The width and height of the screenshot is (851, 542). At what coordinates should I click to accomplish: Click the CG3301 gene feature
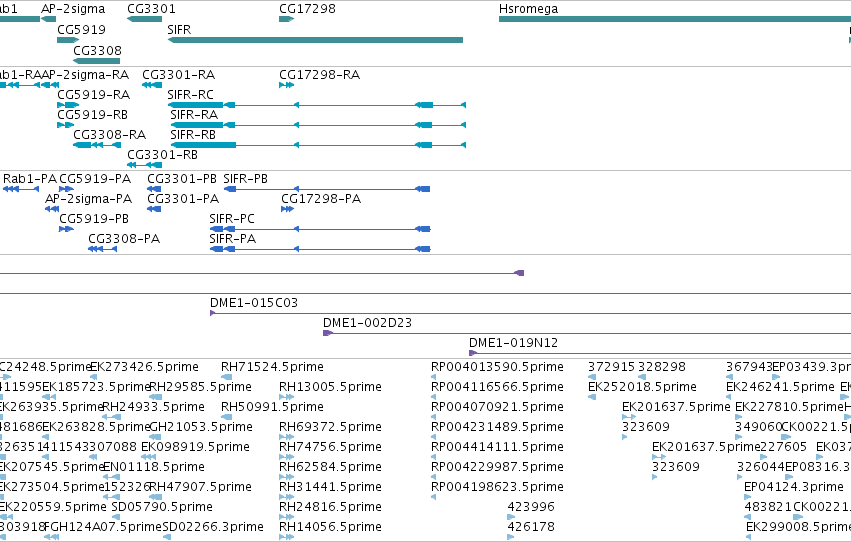tap(144, 19)
